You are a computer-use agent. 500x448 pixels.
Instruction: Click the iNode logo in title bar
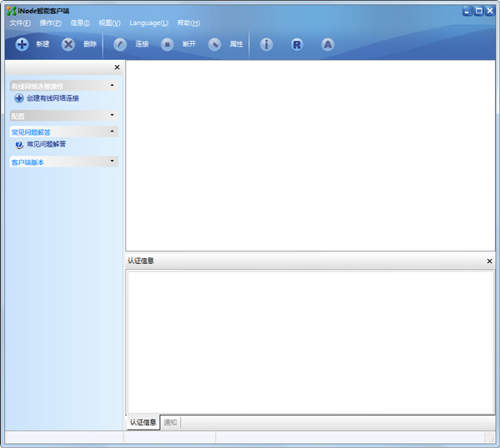tap(12, 11)
